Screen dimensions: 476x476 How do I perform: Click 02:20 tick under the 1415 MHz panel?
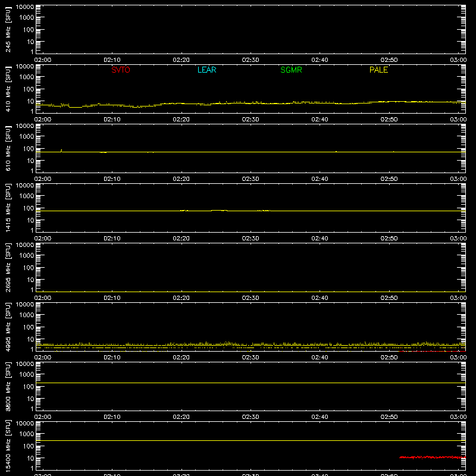181,239
